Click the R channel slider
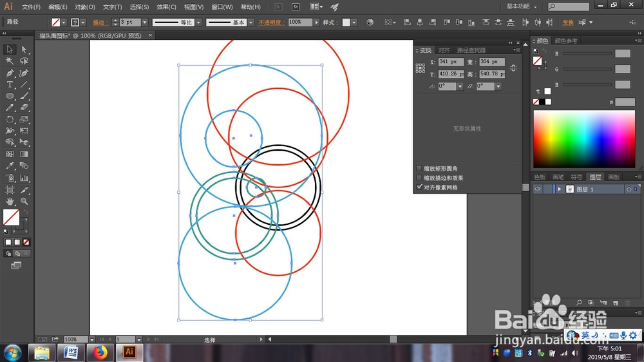The image size is (644, 362). pyautogui.click(x=587, y=53)
